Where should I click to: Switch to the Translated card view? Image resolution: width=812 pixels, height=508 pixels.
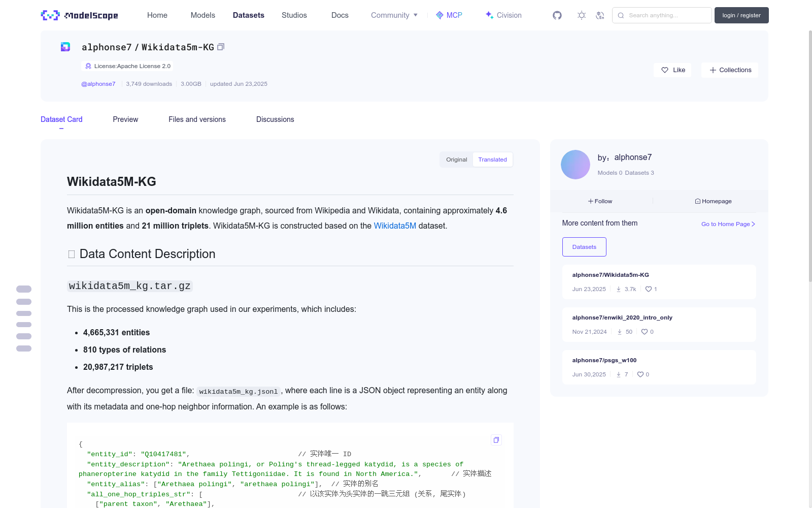click(492, 160)
